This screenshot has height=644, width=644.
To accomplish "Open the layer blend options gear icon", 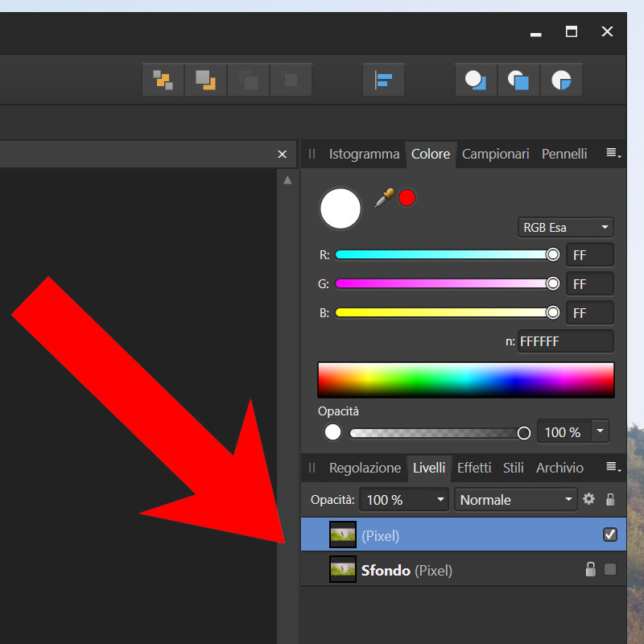I will click(588, 499).
